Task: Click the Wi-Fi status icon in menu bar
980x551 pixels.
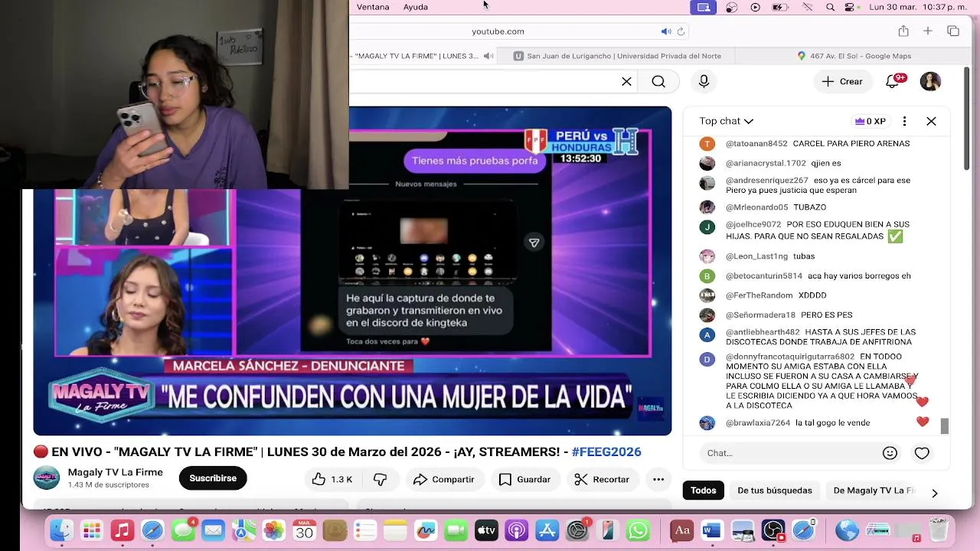Action: [x=807, y=7]
